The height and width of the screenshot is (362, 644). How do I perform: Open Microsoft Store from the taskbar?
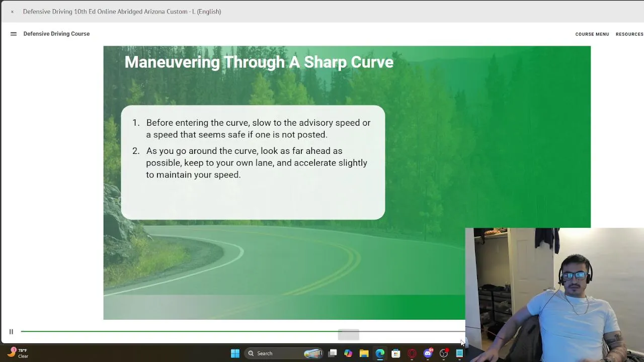396,353
